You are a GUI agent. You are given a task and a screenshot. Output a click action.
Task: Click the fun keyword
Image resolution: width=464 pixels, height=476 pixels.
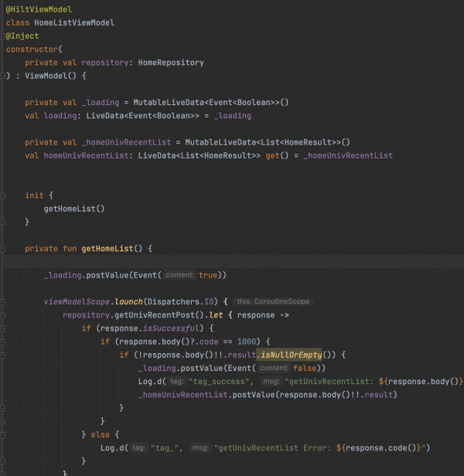[x=70, y=249]
